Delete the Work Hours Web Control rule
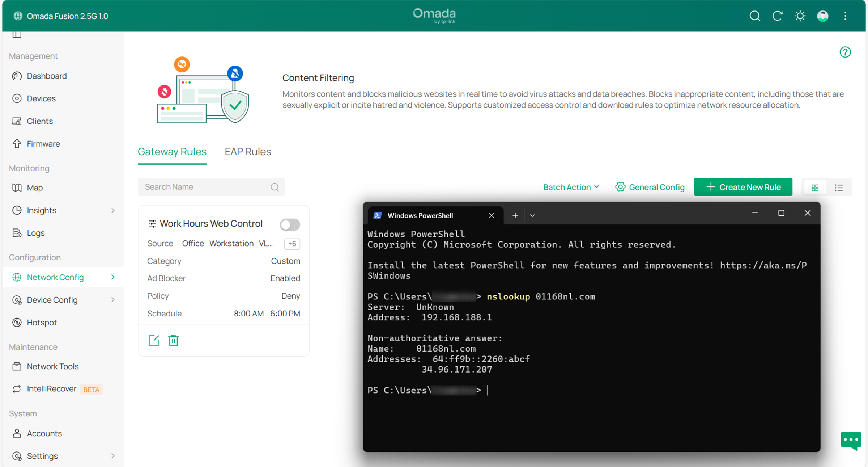Screen dimensions: 868x467 (x=174, y=340)
